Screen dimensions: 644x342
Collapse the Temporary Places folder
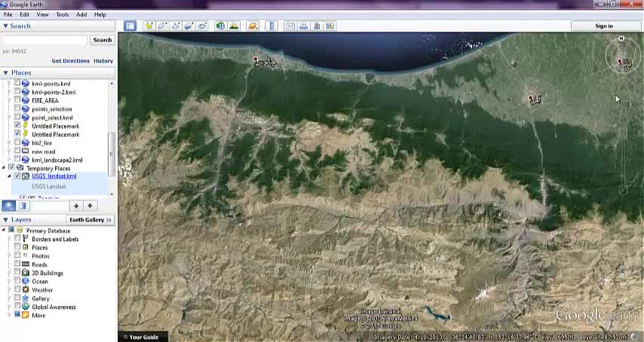pos(4,168)
